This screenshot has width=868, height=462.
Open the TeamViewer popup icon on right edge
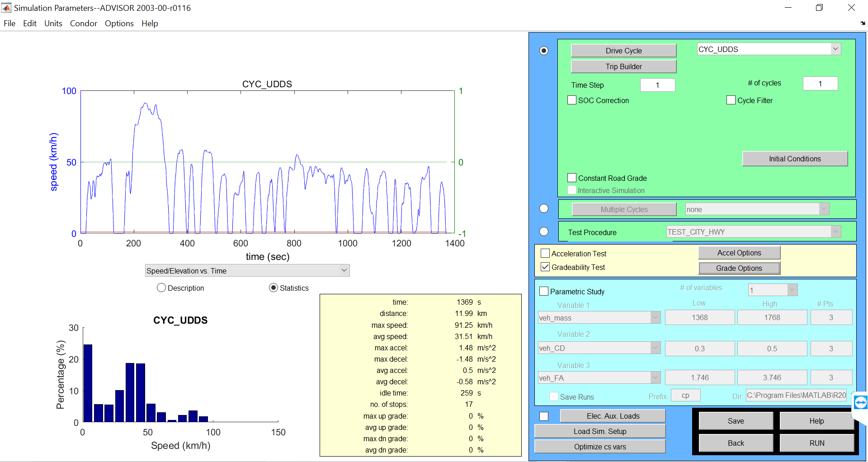(860, 402)
